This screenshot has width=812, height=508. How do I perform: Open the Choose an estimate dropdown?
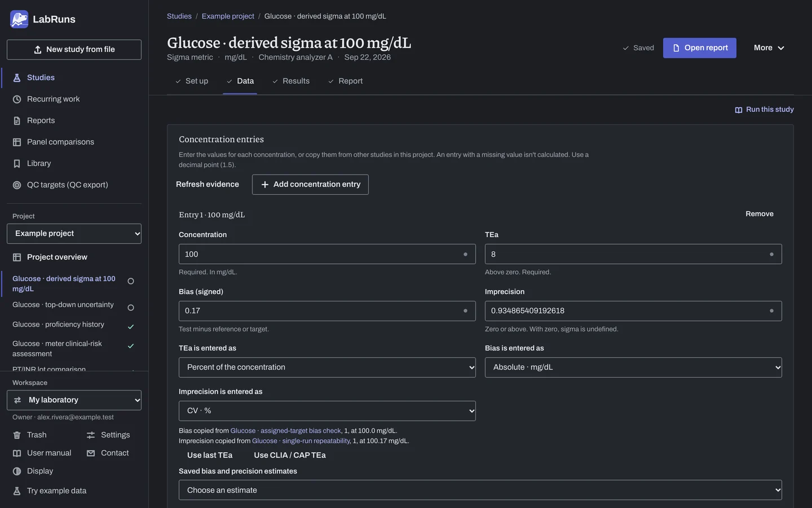pyautogui.click(x=480, y=490)
